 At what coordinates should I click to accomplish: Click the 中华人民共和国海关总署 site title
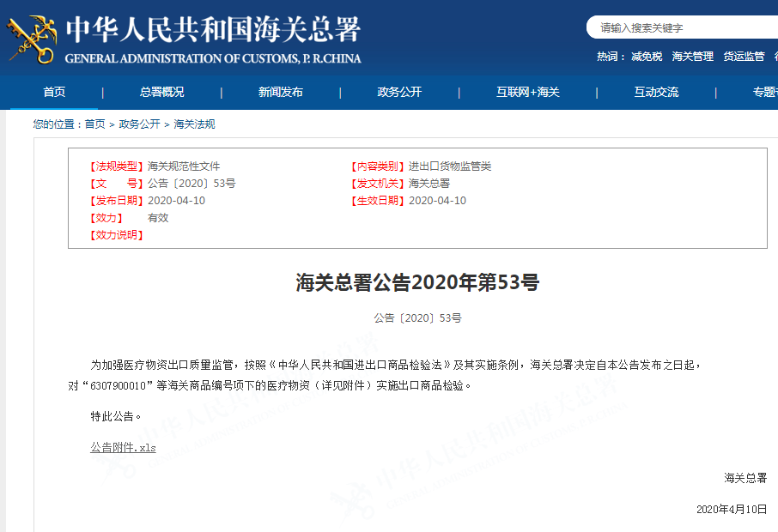coord(213,30)
